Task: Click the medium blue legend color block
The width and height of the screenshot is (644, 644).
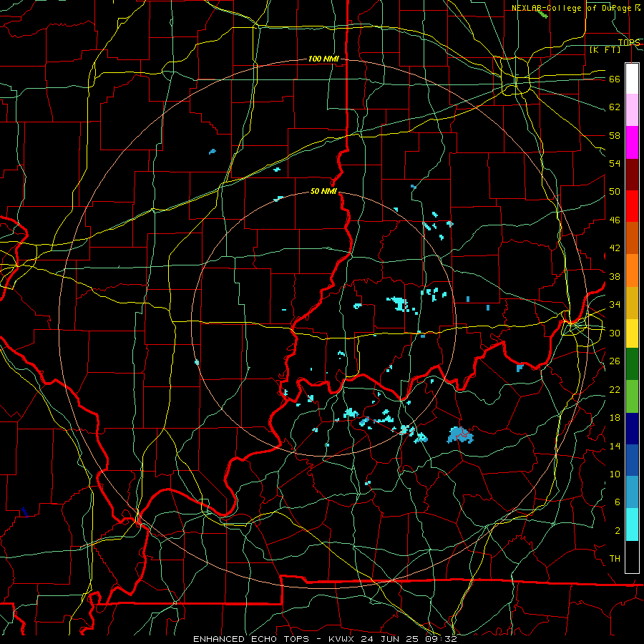Action: (x=632, y=460)
